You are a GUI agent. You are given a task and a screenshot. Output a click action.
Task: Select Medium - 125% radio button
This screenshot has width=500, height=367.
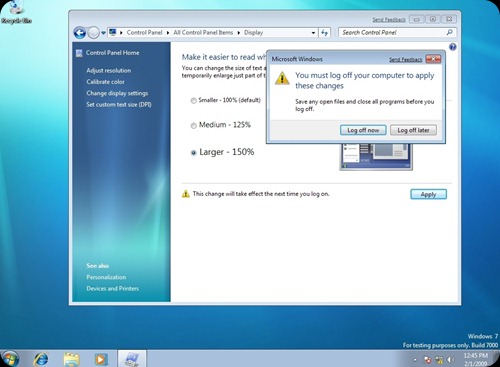193,125
